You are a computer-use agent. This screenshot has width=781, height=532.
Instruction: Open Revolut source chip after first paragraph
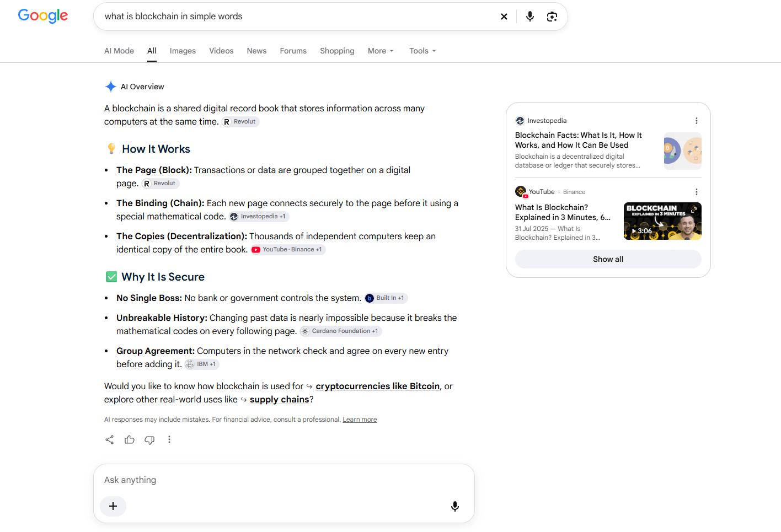coord(240,122)
